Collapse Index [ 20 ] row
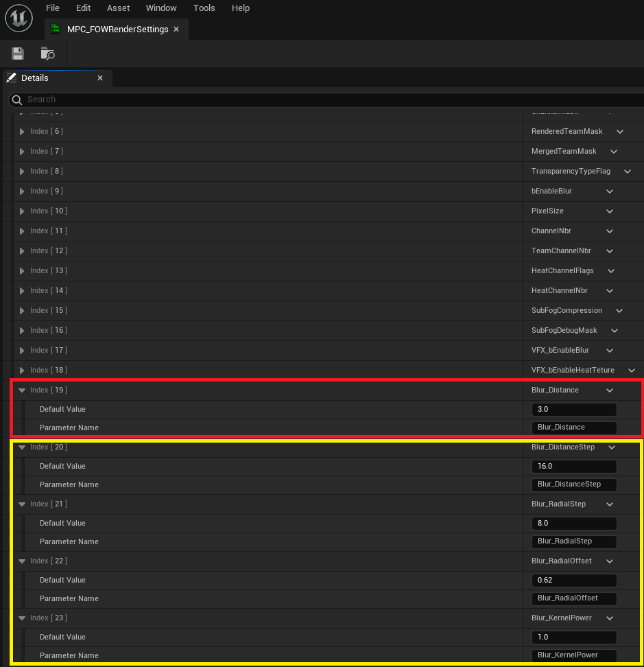 (x=22, y=447)
